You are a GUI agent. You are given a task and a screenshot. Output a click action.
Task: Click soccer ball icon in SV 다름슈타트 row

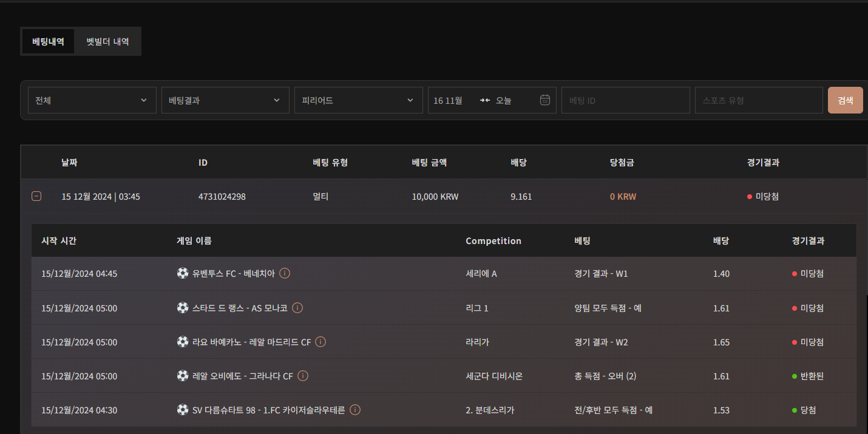coord(183,410)
